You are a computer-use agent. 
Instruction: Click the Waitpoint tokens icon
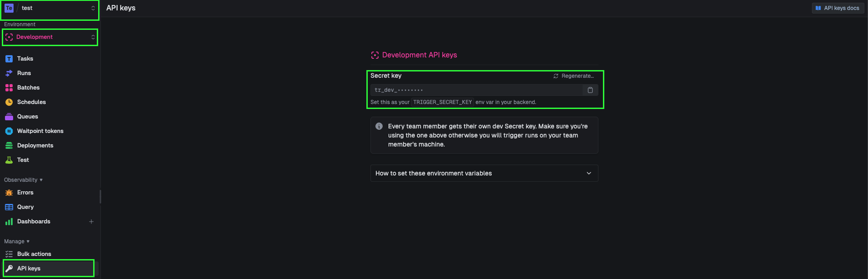(x=9, y=131)
